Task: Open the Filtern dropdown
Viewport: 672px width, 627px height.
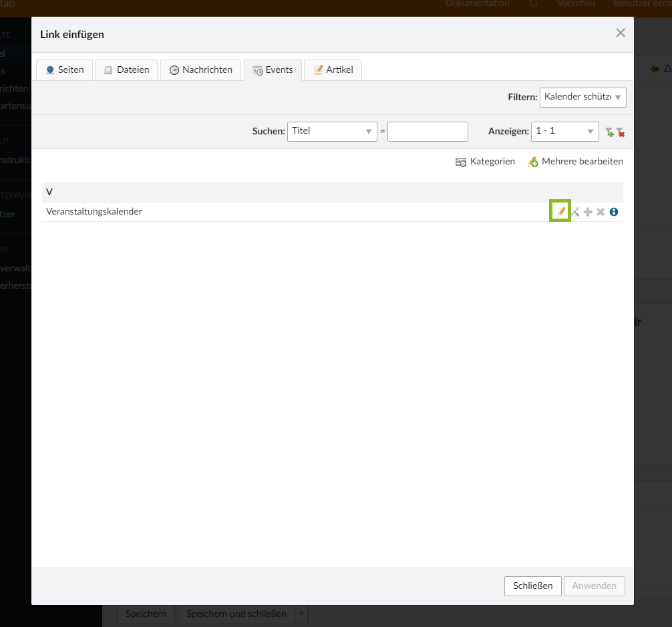Action: coord(582,98)
